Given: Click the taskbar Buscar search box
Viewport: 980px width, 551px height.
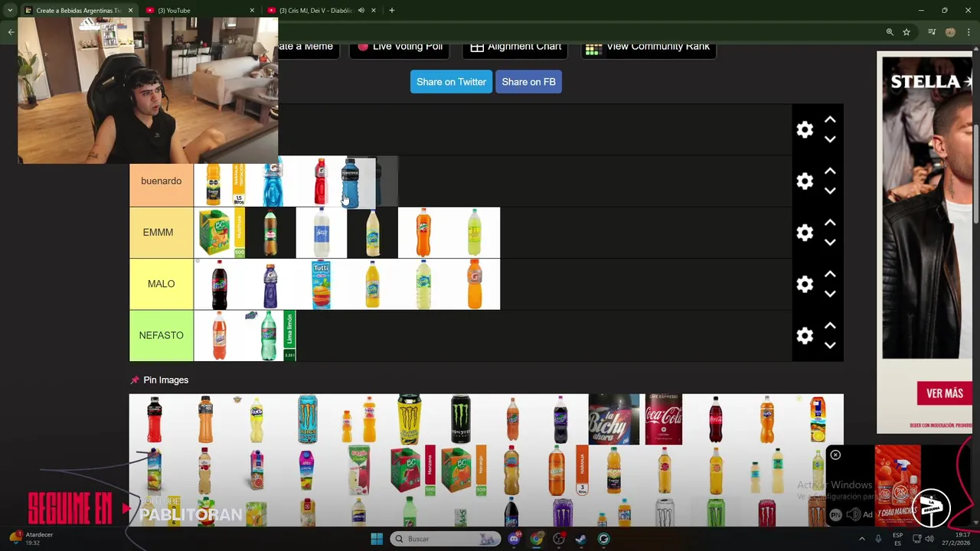Looking at the screenshot, I should pyautogui.click(x=446, y=539).
